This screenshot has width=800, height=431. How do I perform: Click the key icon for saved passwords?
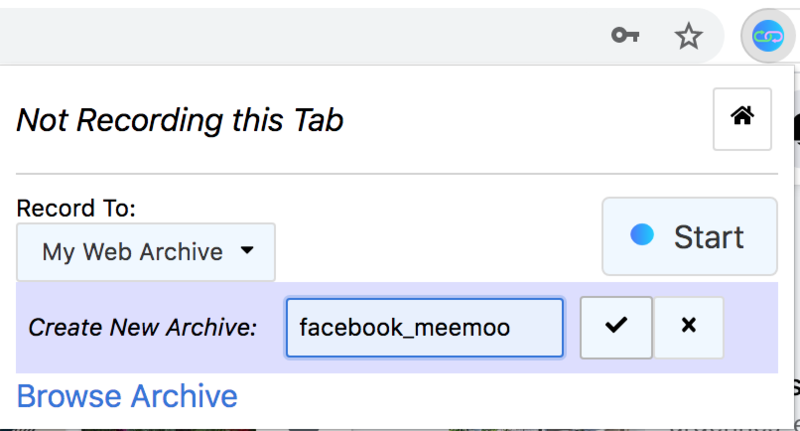pyautogui.click(x=626, y=36)
